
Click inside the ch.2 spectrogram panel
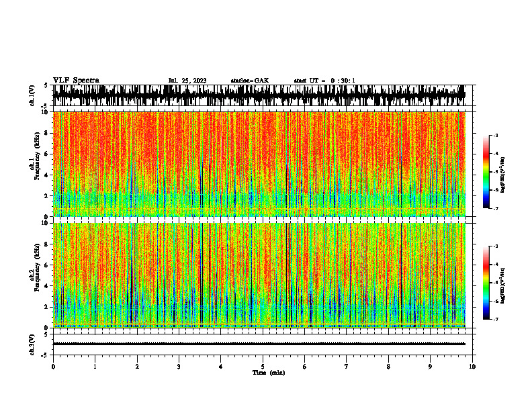coord(259,275)
